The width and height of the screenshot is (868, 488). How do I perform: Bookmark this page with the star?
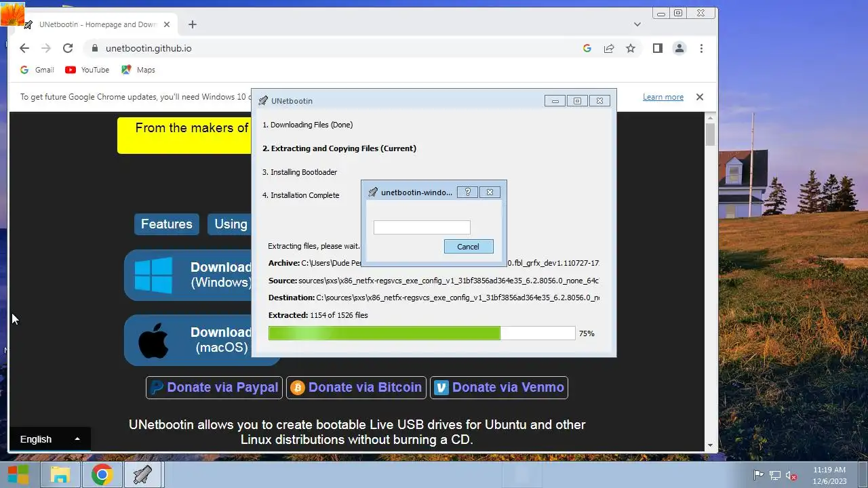631,48
